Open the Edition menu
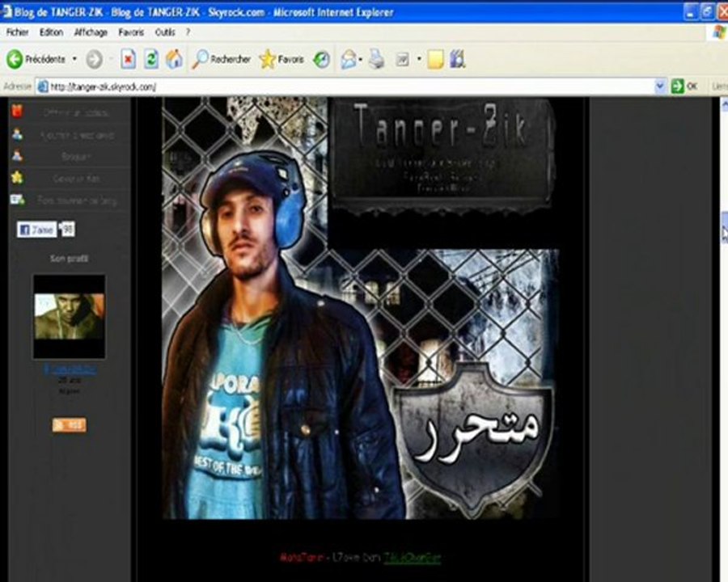 point(51,32)
